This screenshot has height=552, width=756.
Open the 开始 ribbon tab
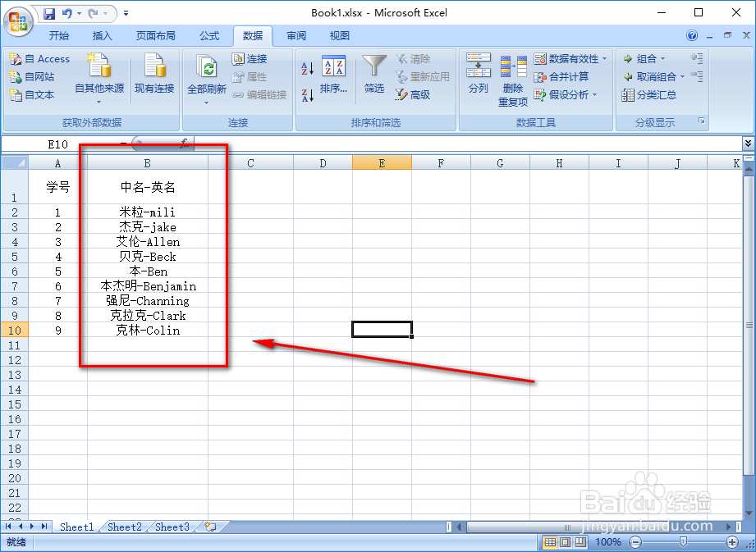(59, 35)
